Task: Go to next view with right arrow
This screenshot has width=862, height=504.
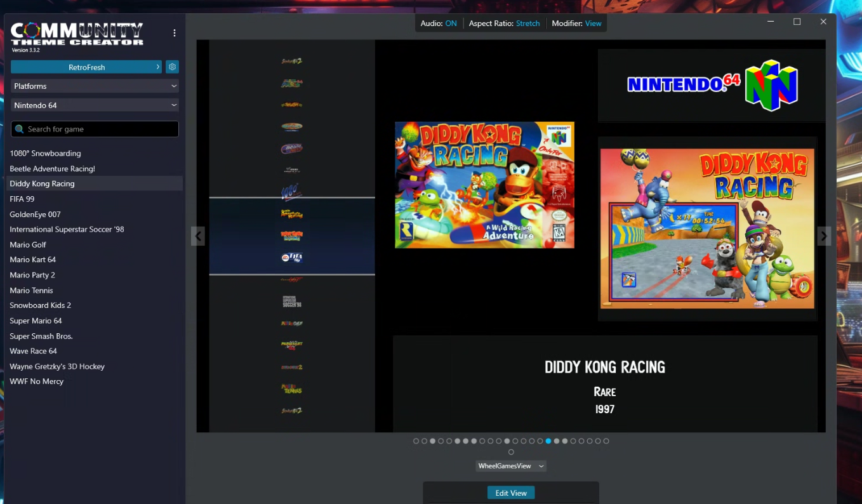Action: tap(824, 236)
